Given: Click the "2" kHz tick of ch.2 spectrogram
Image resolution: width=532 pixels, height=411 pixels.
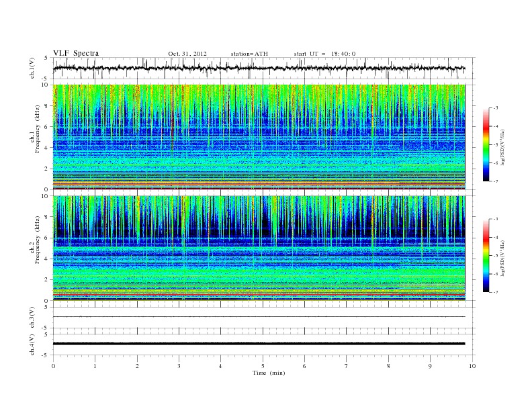Looking at the screenshot, I should 46,280.
